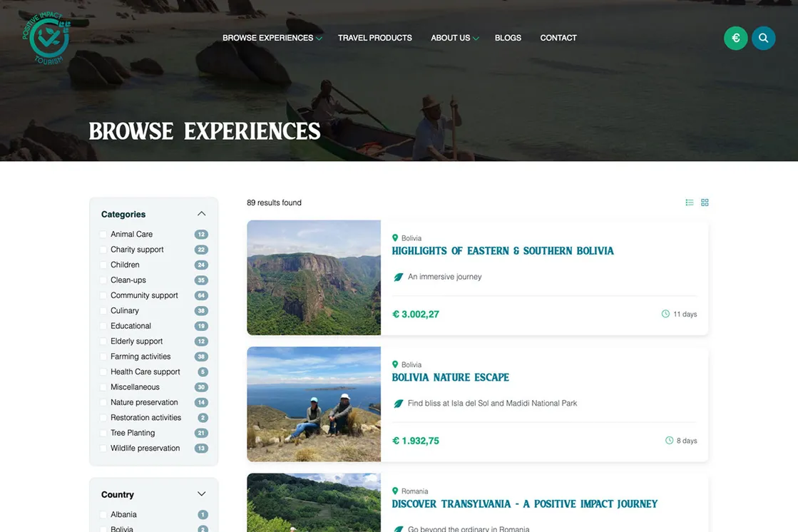Switch results to grid view icon
Viewport: 798px width, 532px height.
point(705,203)
